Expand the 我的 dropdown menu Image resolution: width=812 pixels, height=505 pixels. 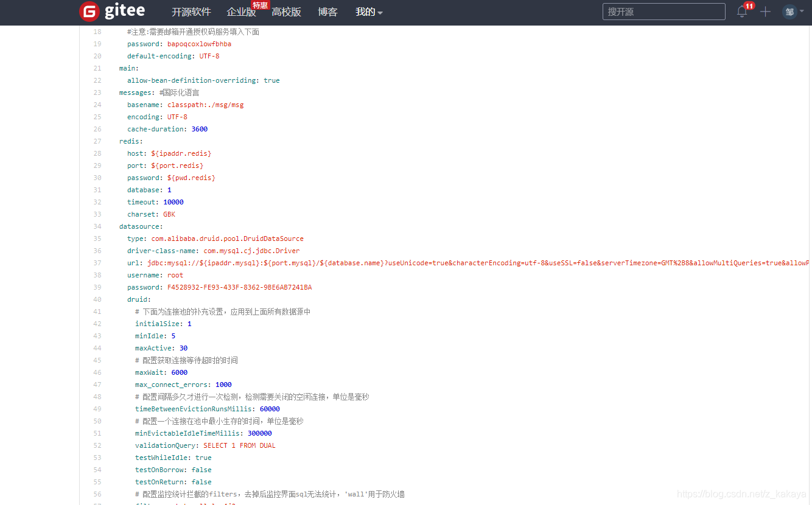click(x=369, y=12)
